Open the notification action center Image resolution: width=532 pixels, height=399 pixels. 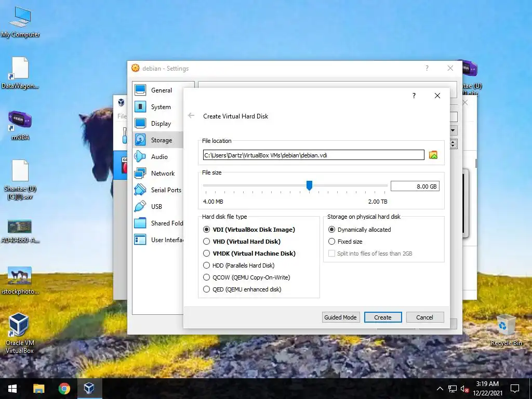pyautogui.click(x=515, y=389)
